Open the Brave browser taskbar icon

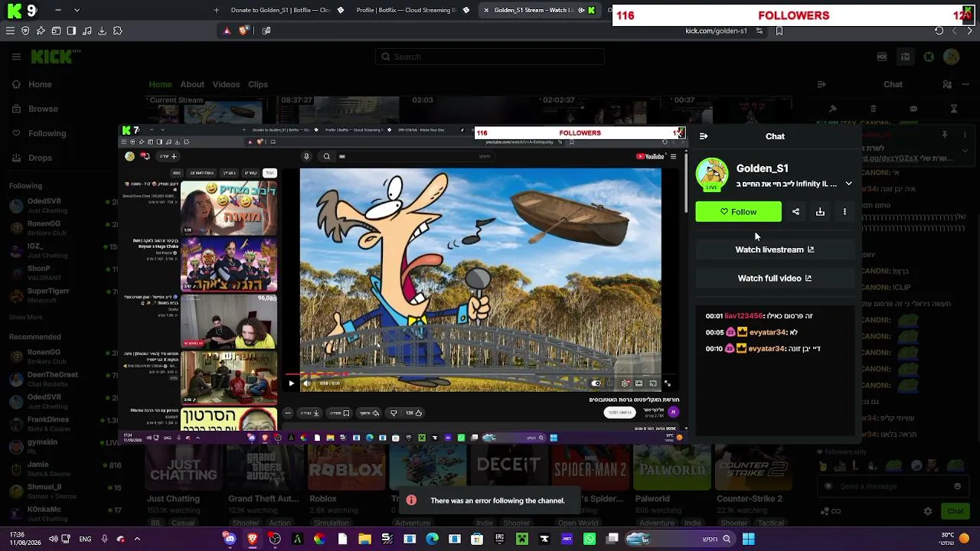(252, 539)
